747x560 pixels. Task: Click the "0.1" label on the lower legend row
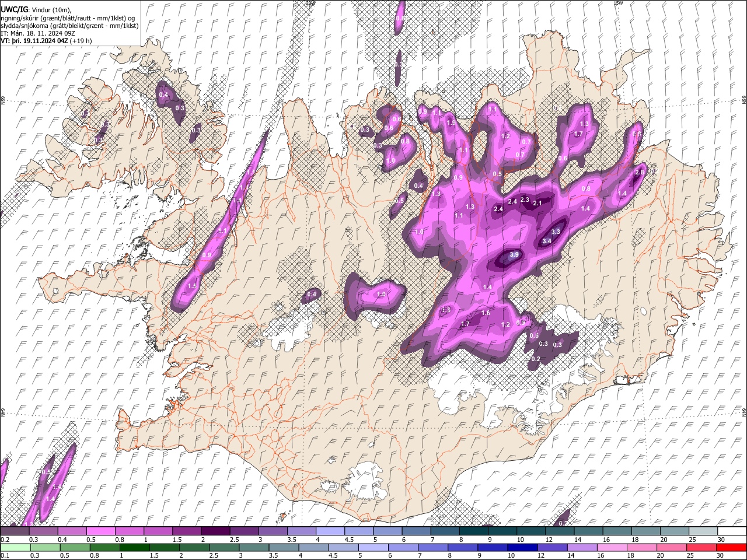click(x=4, y=555)
